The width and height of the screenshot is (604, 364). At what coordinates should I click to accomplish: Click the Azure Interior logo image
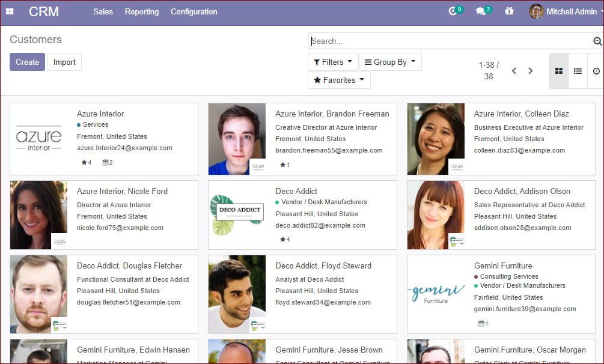39,139
